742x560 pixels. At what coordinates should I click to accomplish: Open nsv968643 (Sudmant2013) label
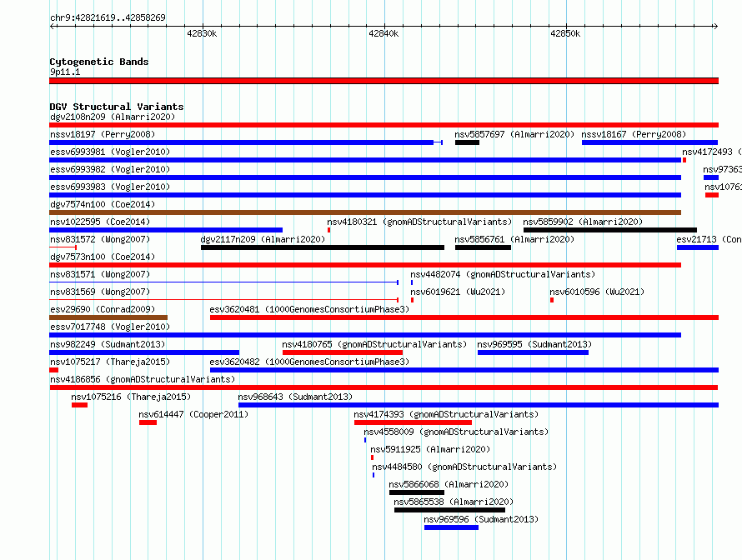295,397
